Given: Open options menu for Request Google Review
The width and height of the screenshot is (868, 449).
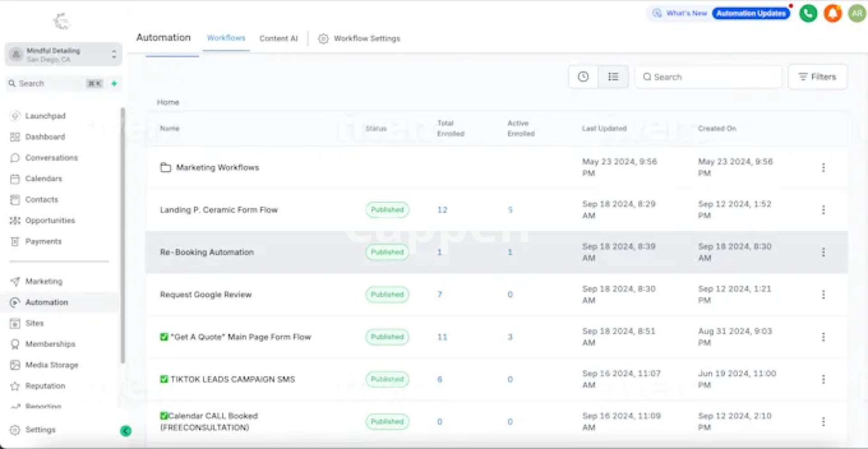Looking at the screenshot, I should coord(823,295).
